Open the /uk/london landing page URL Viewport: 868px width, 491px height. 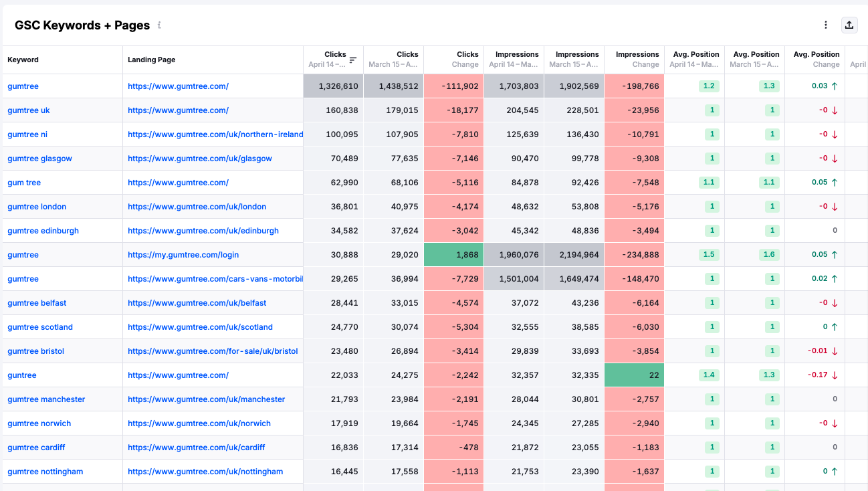coord(197,207)
